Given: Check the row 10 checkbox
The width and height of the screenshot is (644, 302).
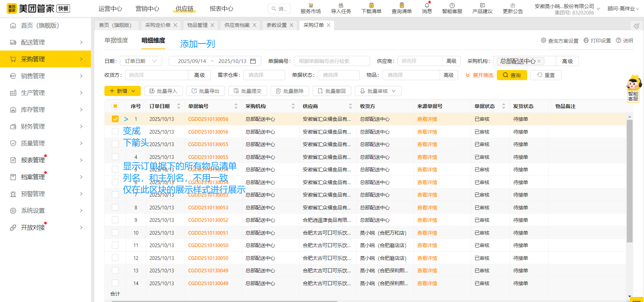Looking at the screenshot, I should (x=115, y=233).
